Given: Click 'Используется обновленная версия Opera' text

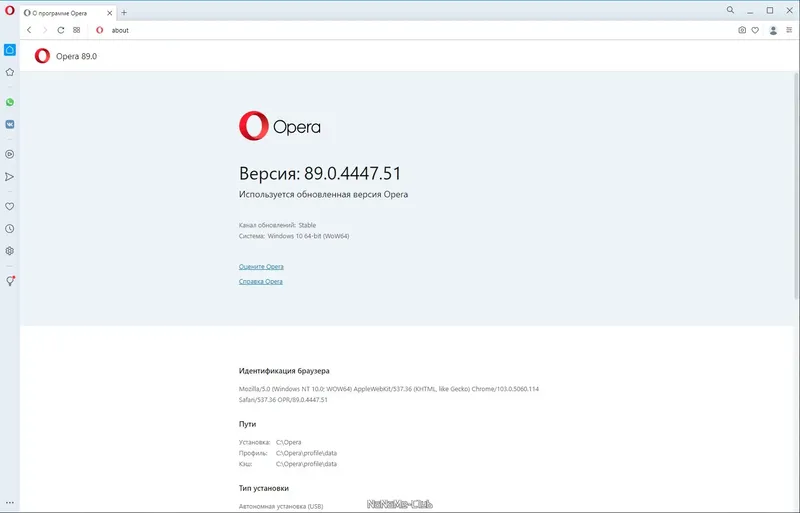Looking at the screenshot, I should click(323, 194).
